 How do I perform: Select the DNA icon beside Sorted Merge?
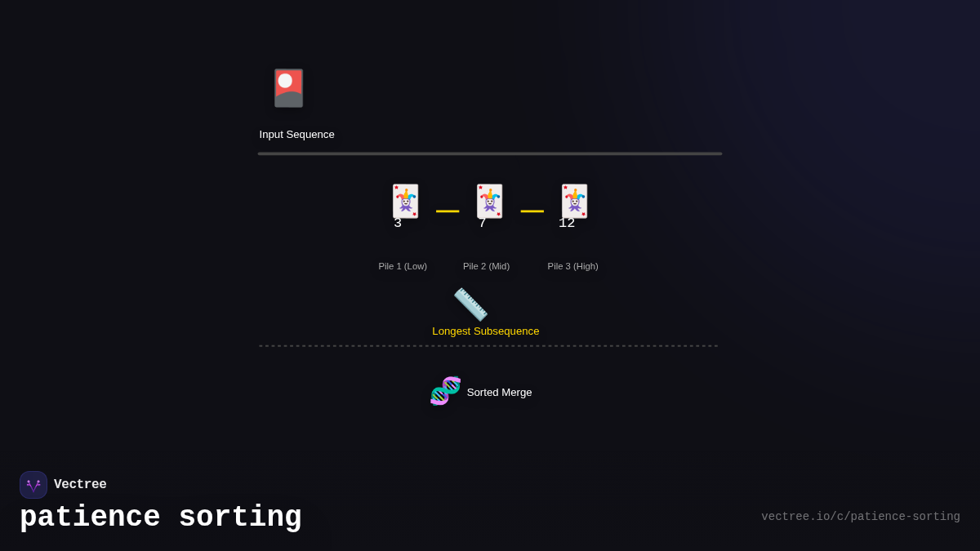click(x=445, y=390)
